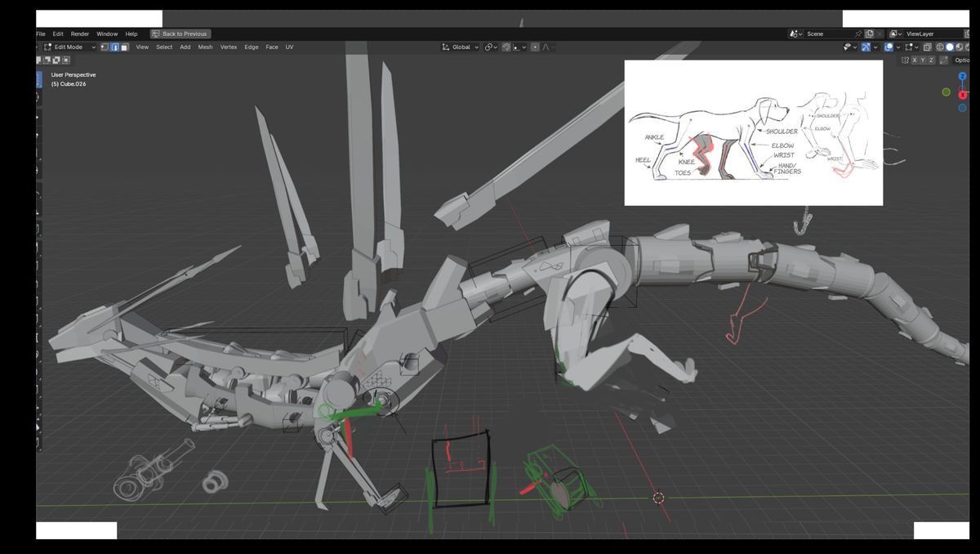Click the snapping magnet icon

point(506,47)
